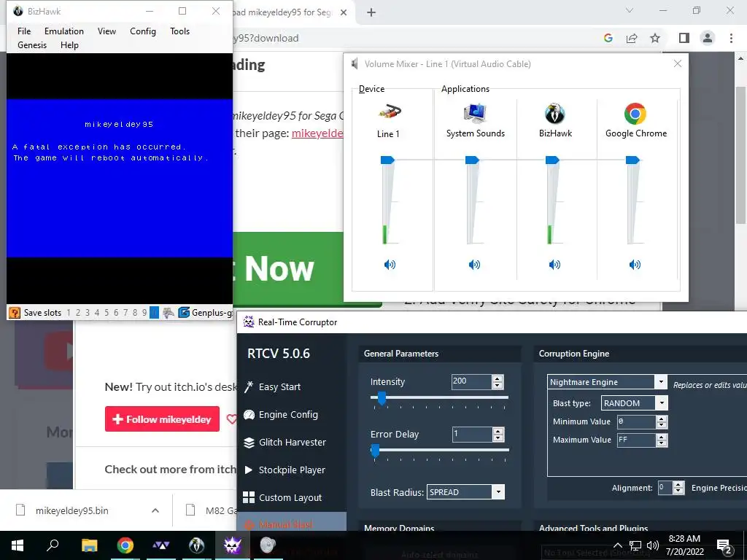Click the mikeyeldey page link in Chrome

317,133
